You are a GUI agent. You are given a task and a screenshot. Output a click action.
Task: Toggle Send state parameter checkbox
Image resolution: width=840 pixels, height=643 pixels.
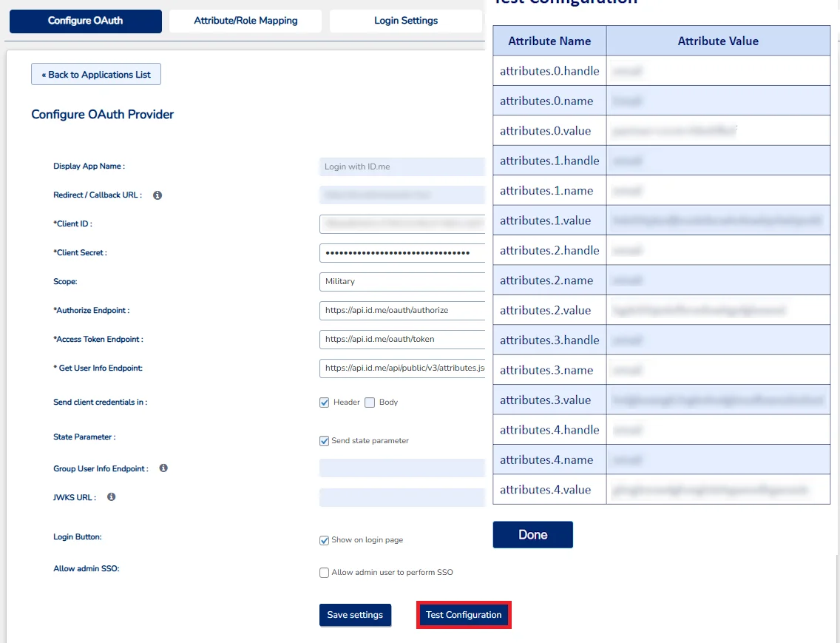[324, 441]
